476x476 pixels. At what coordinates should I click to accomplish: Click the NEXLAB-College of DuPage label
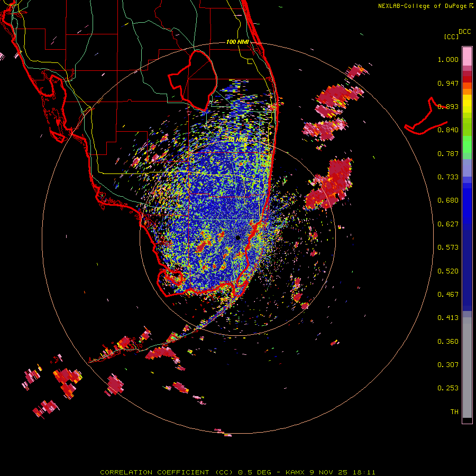[x=422, y=6]
